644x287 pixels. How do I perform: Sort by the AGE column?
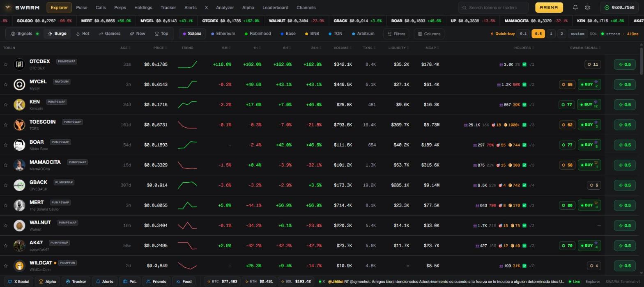click(x=125, y=48)
